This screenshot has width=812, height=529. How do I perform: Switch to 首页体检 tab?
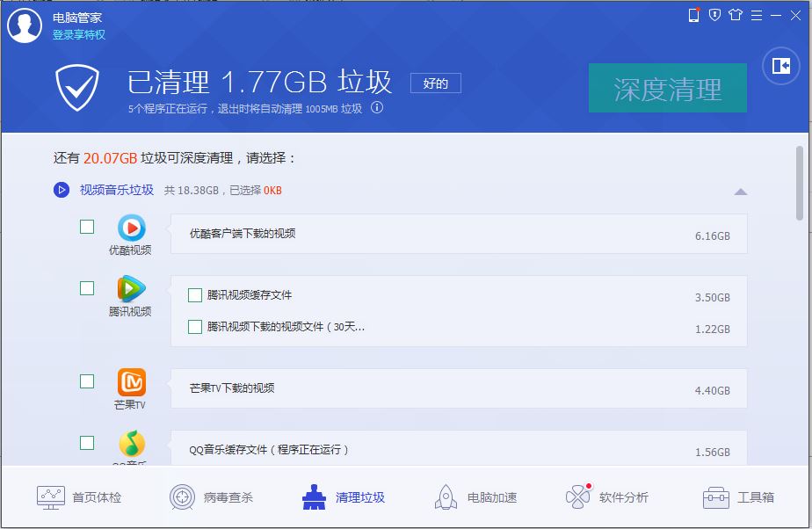point(79,497)
